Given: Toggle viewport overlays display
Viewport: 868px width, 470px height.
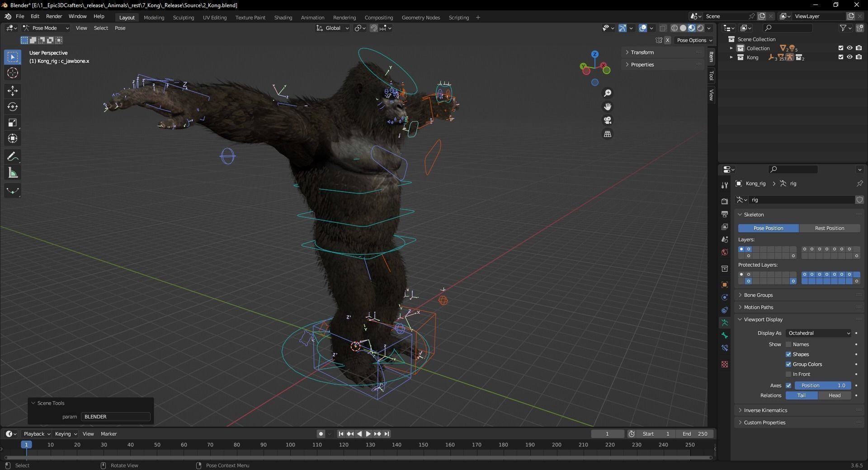Looking at the screenshot, I should [x=643, y=28].
